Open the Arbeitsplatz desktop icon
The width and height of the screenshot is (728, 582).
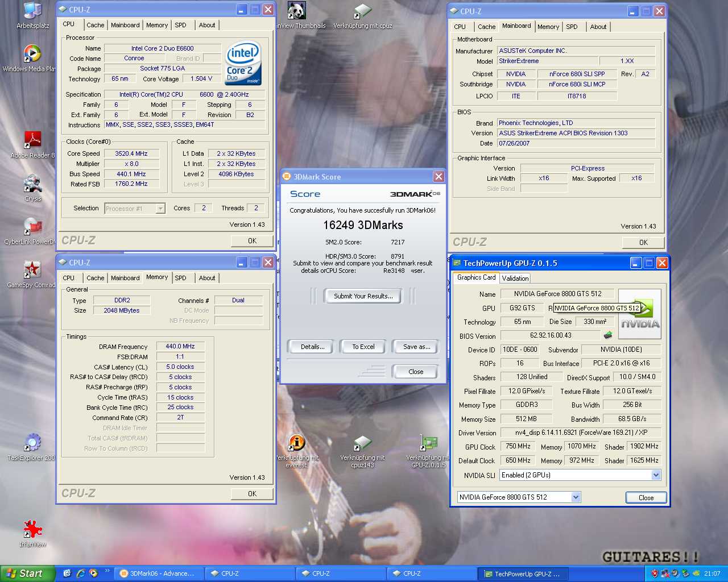(x=32, y=15)
